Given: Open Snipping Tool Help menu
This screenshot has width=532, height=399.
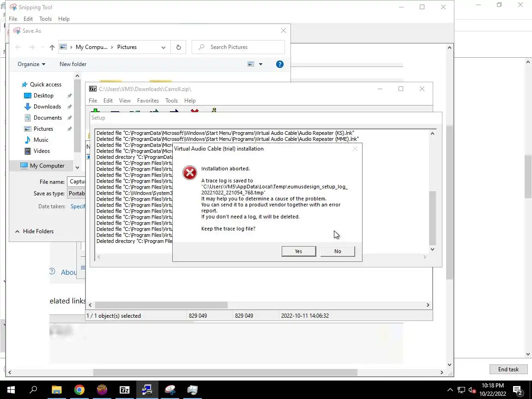Looking at the screenshot, I should point(64,18).
